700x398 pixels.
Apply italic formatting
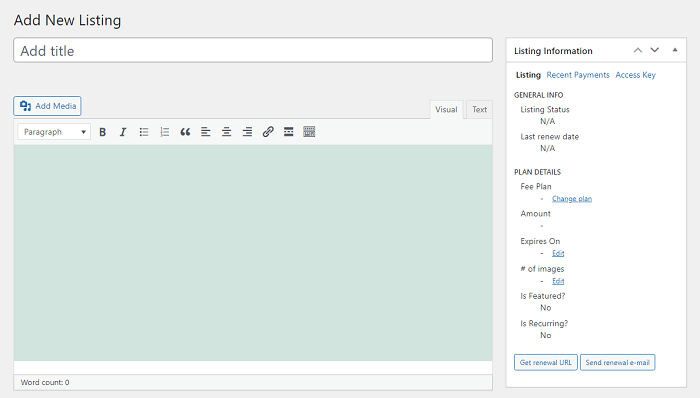click(x=123, y=132)
